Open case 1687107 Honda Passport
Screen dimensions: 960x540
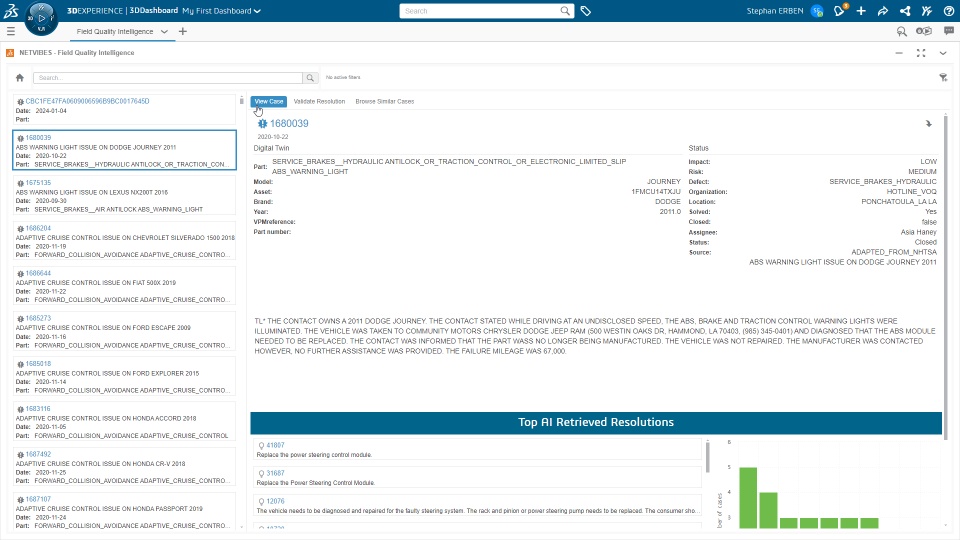[x=39, y=499]
